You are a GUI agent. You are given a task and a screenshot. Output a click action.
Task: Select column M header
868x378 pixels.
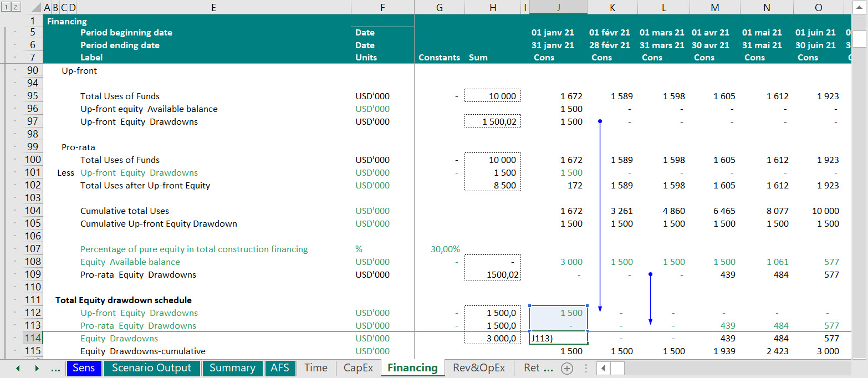715,7
